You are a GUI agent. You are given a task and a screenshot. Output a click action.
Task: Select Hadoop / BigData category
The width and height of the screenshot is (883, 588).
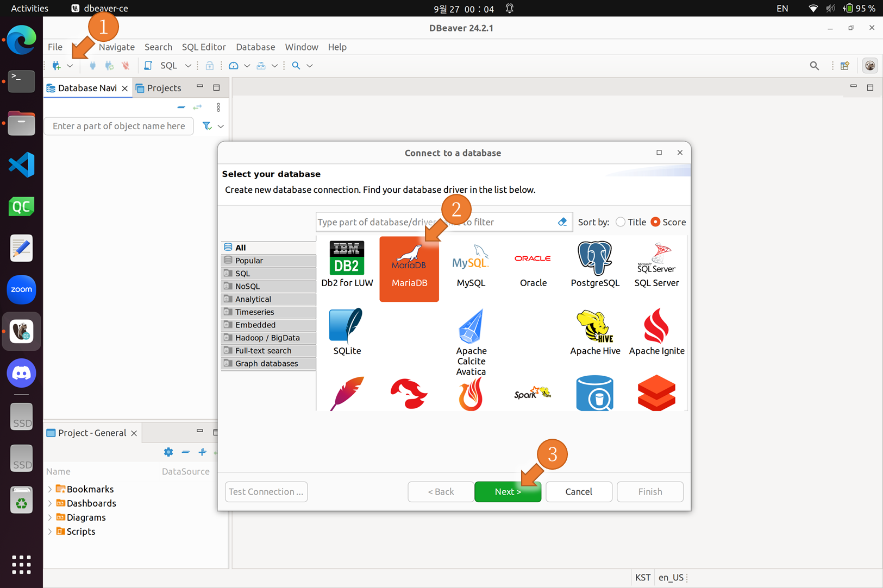tap(268, 338)
